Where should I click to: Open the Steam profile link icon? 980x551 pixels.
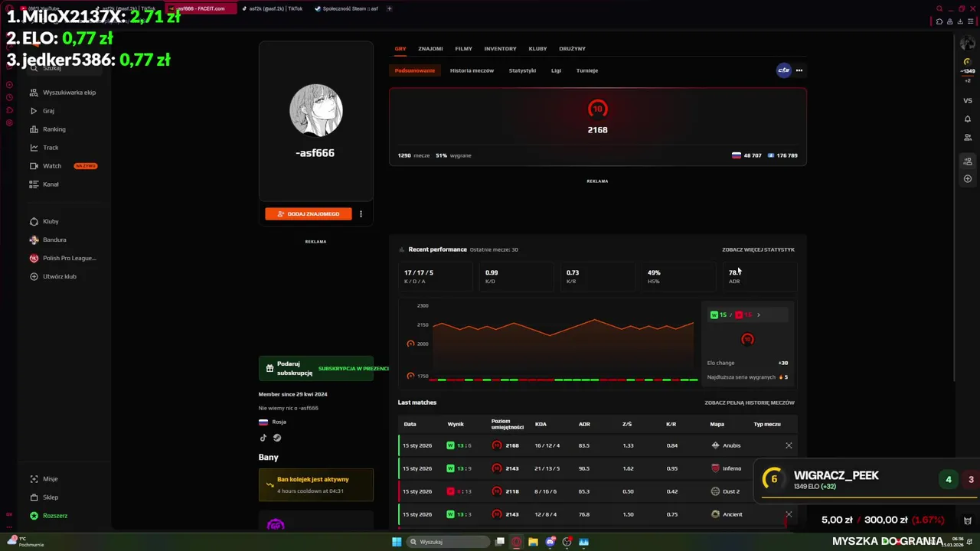(x=277, y=438)
